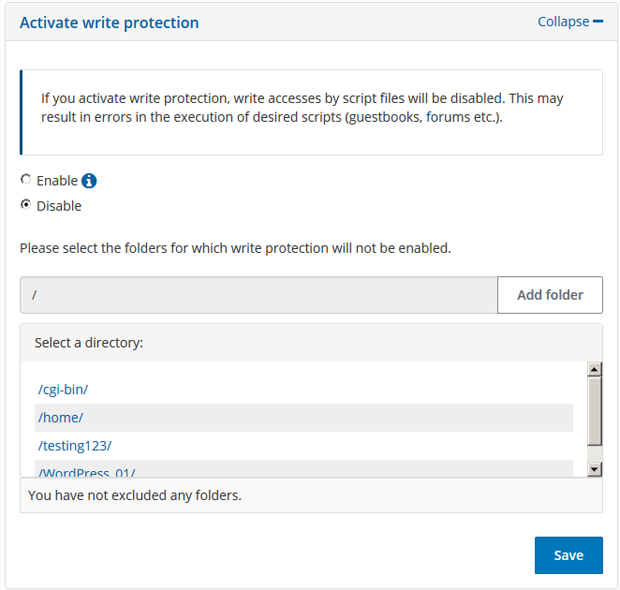
Task: Choose the /cgi-bin/ directory
Action: coord(63,389)
